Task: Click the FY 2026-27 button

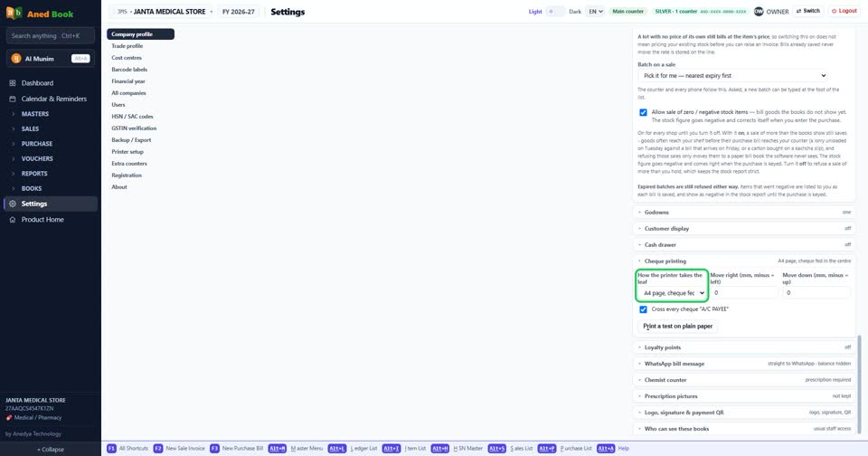Action: coord(239,12)
